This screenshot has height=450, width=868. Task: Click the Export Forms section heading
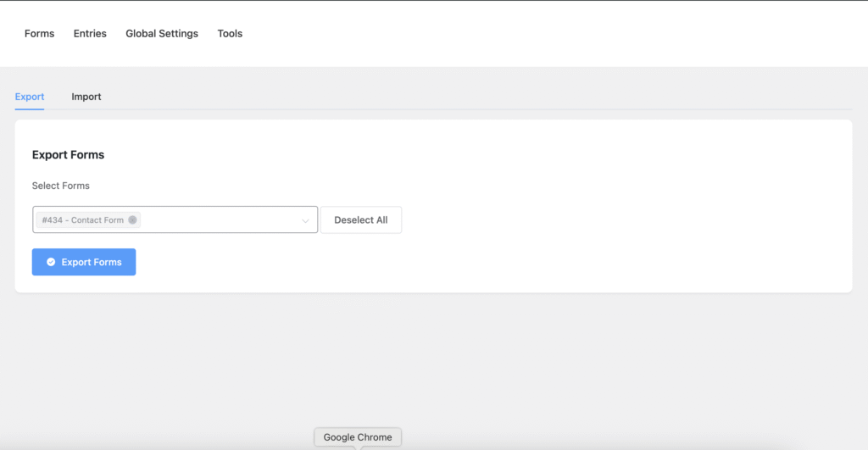68,155
